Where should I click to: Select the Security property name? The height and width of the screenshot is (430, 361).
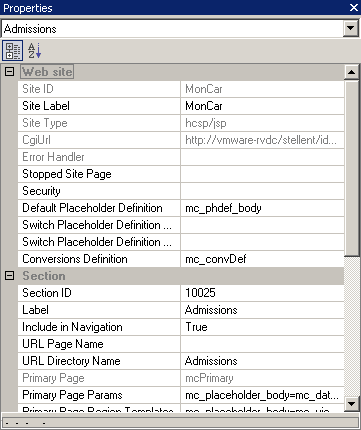tap(41, 191)
